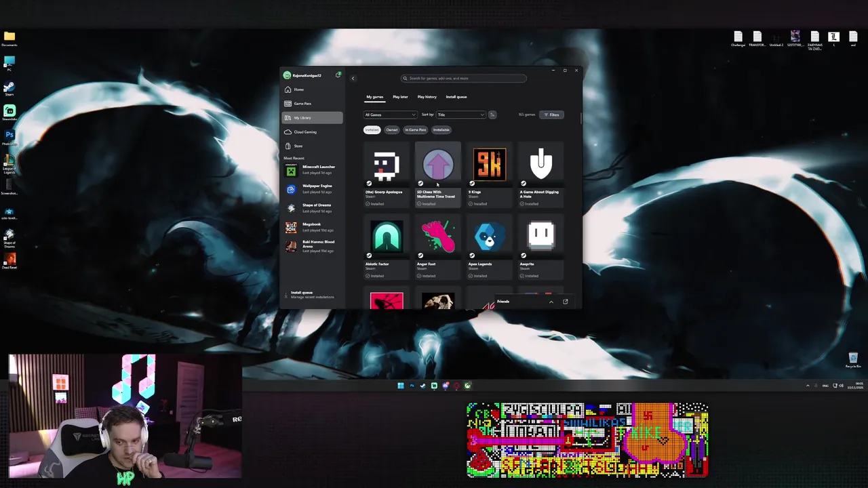The height and width of the screenshot is (488, 868).
Task: Open the PC desktop shortcut
Action: (x=9, y=64)
